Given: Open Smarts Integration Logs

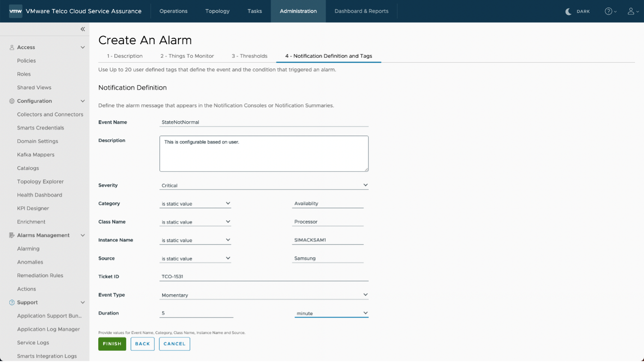Looking at the screenshot, I should point(47,356).
